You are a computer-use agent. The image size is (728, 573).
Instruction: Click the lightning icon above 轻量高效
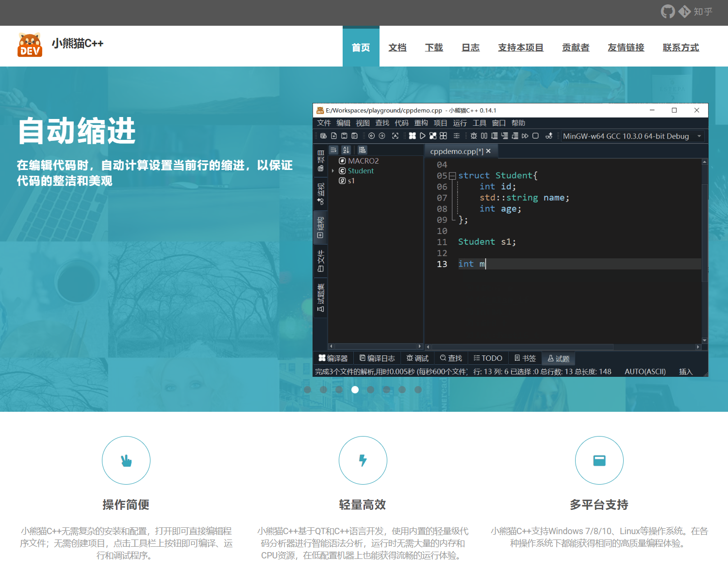[363, 460]
